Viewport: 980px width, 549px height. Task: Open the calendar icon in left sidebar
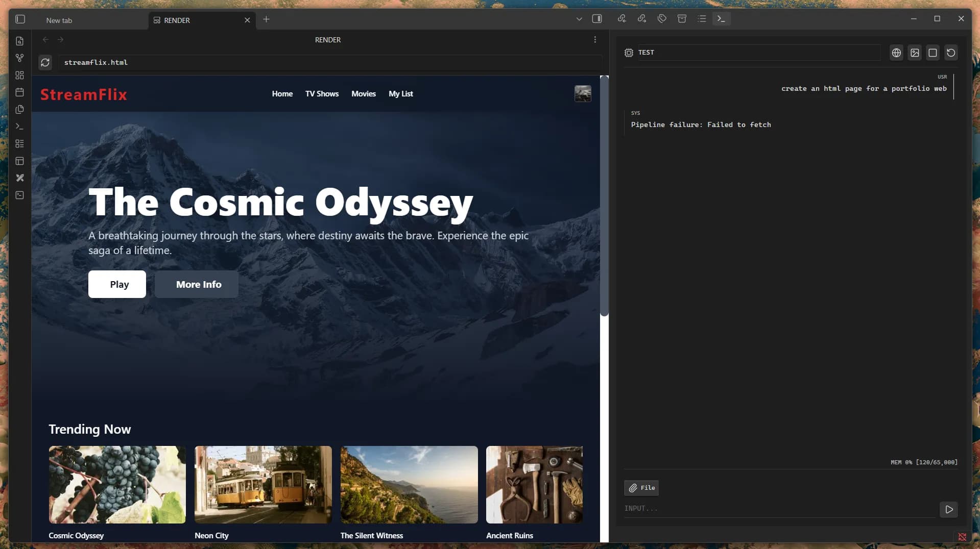coord(20,92)
